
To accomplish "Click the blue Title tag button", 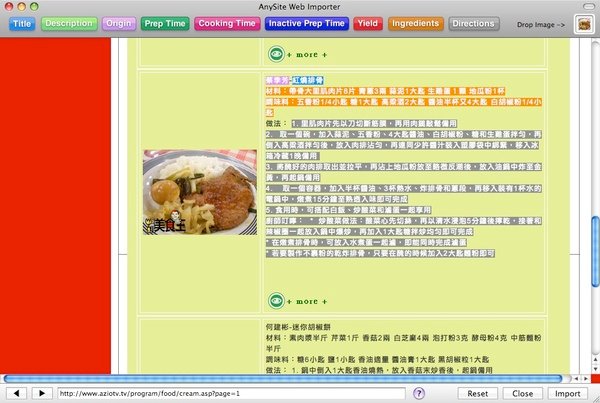I will pyautogui.click(x=22, y=24).
